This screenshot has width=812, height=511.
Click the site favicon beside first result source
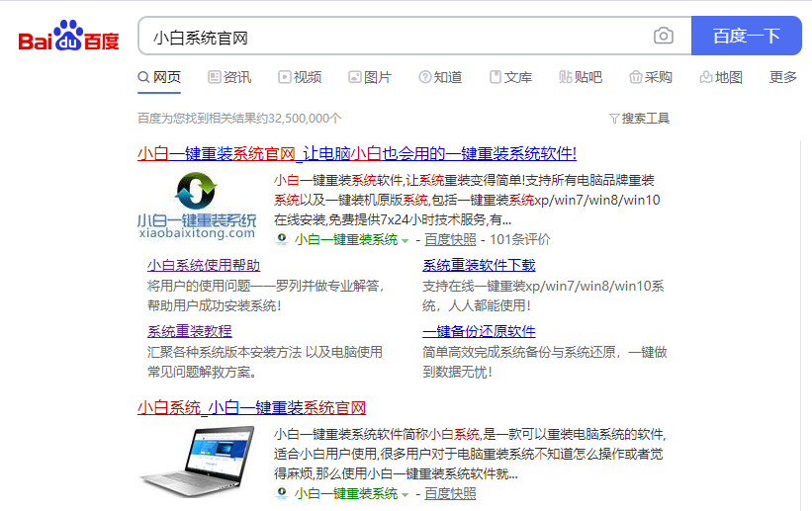[x=282, y=239]
